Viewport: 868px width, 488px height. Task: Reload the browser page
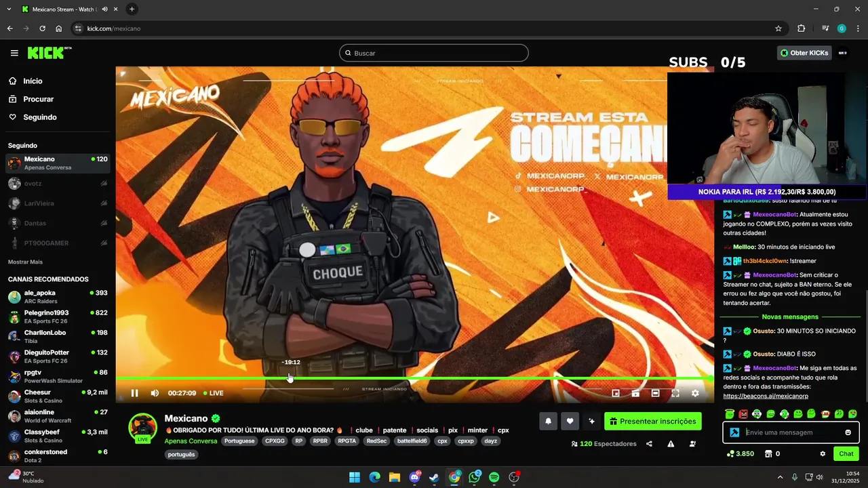(x=42, y=28)
